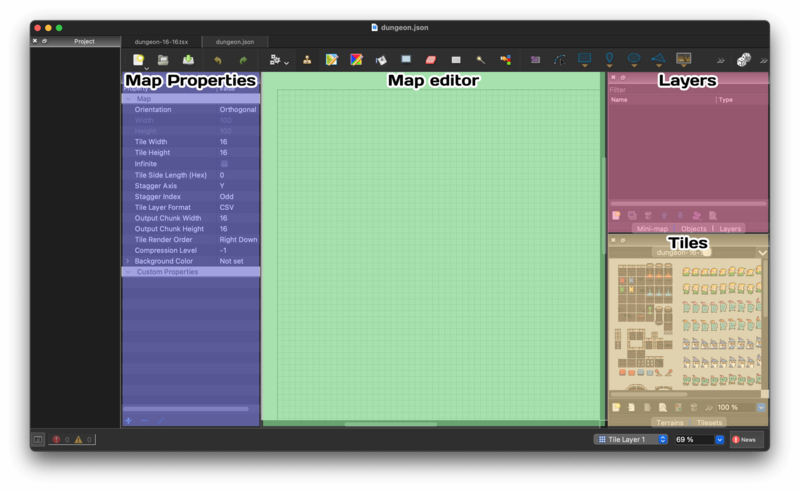Image resolution: width=800 pixels, height=491 pixels.
Task: Toggle the Highlight Current Layer icon
Action: 713,215
